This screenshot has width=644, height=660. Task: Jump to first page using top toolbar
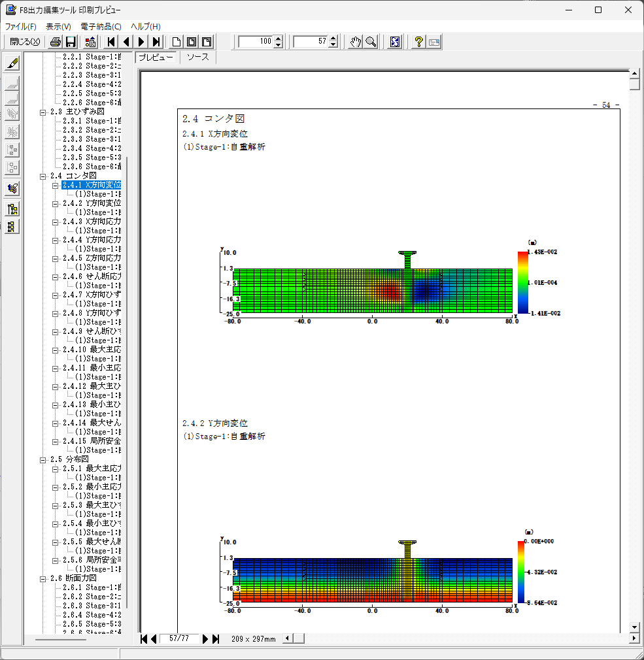111,42
